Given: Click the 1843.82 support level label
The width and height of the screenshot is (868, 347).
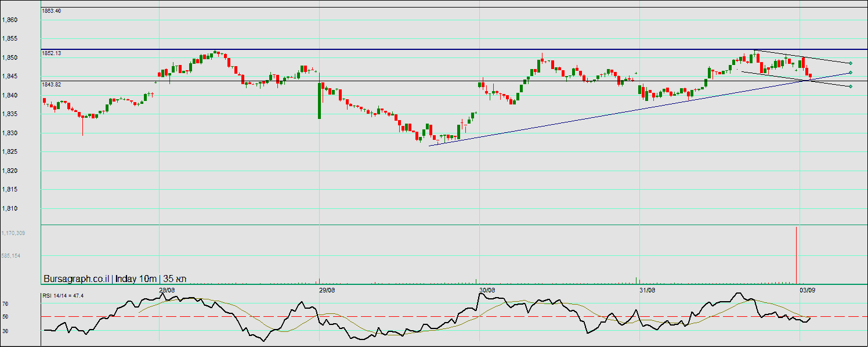Looking at the screenshot, I should point(52,84).
